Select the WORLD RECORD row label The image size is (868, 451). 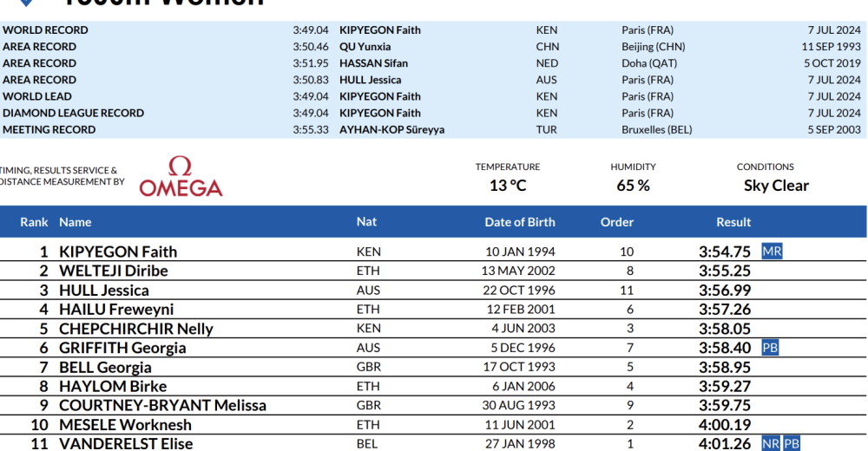[x=45, y=30]
